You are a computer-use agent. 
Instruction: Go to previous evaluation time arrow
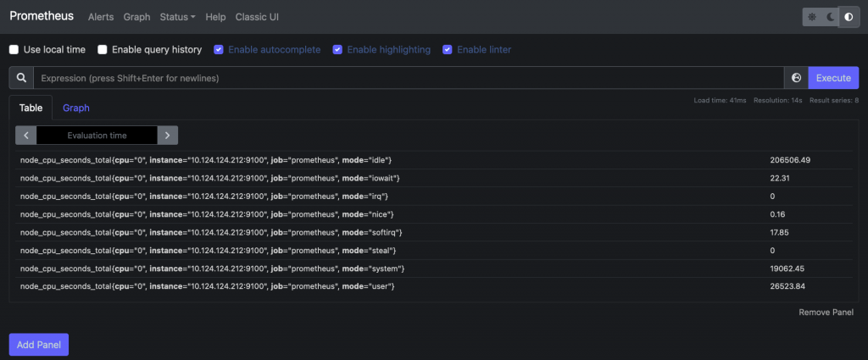click(x=26, y=135)
